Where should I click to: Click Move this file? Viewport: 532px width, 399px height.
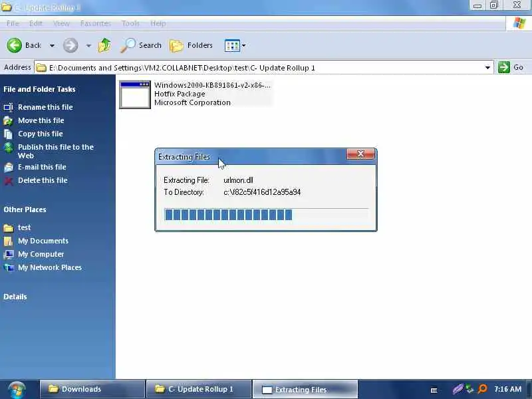tap(41, 120)
